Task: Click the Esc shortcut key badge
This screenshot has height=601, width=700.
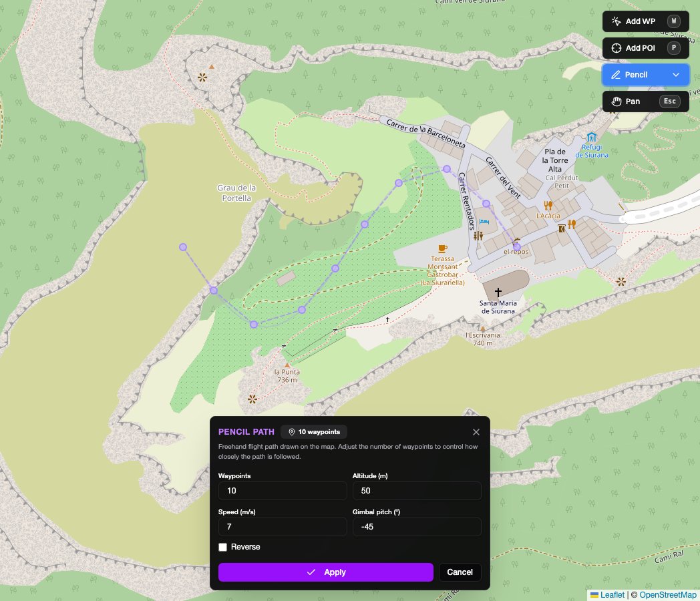Action: point(670,102)
